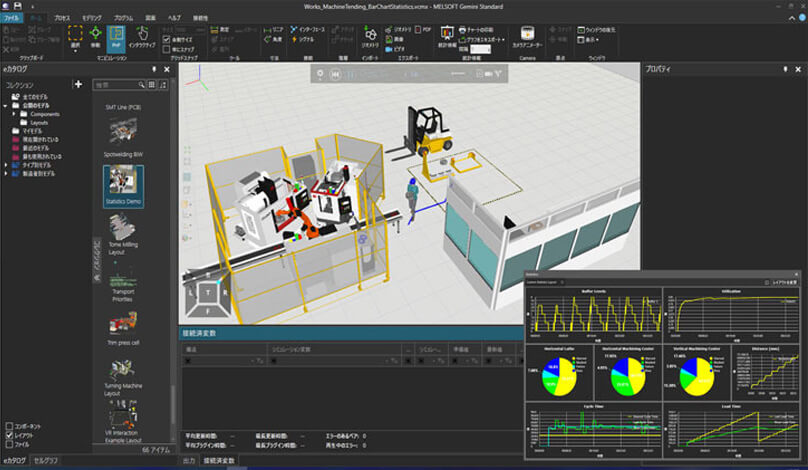Toggle the Layouts checkbox in eCatalog
This screenshot has width=808, height=470.
(10, 435)
